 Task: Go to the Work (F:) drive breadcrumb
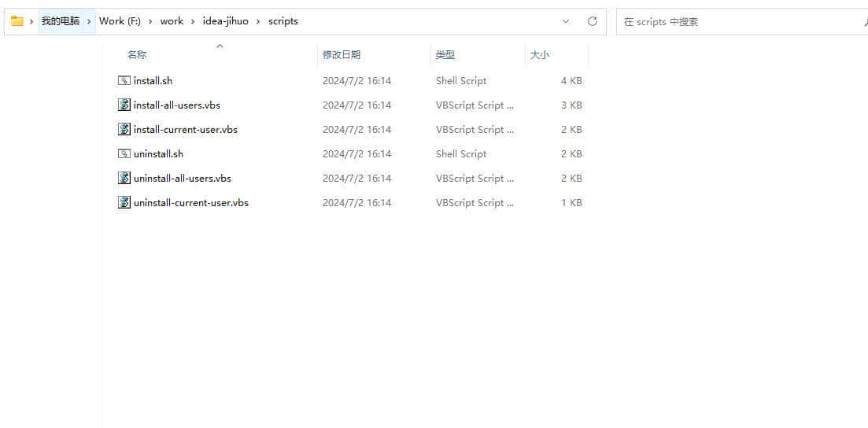pos(120,21)
